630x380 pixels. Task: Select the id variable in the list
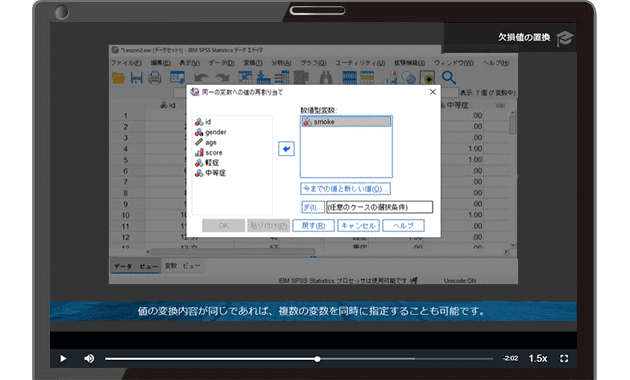tap(203, 122)
